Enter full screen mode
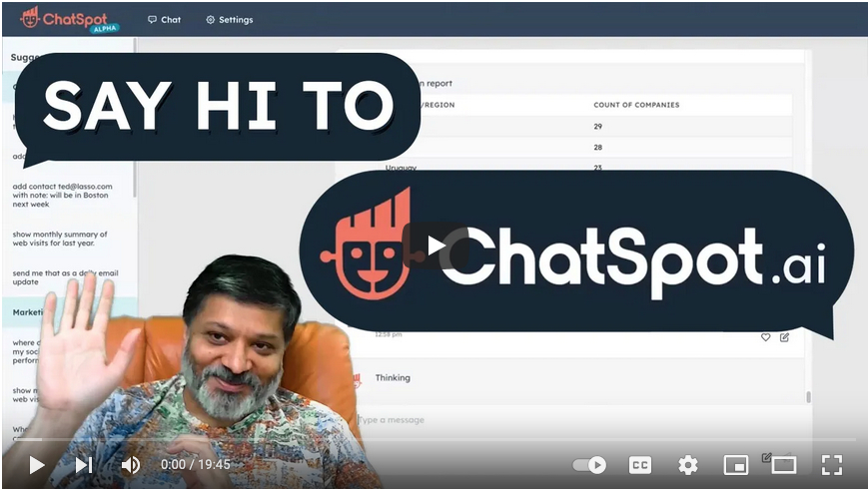The image size is (868, 489). pos(831,465)
